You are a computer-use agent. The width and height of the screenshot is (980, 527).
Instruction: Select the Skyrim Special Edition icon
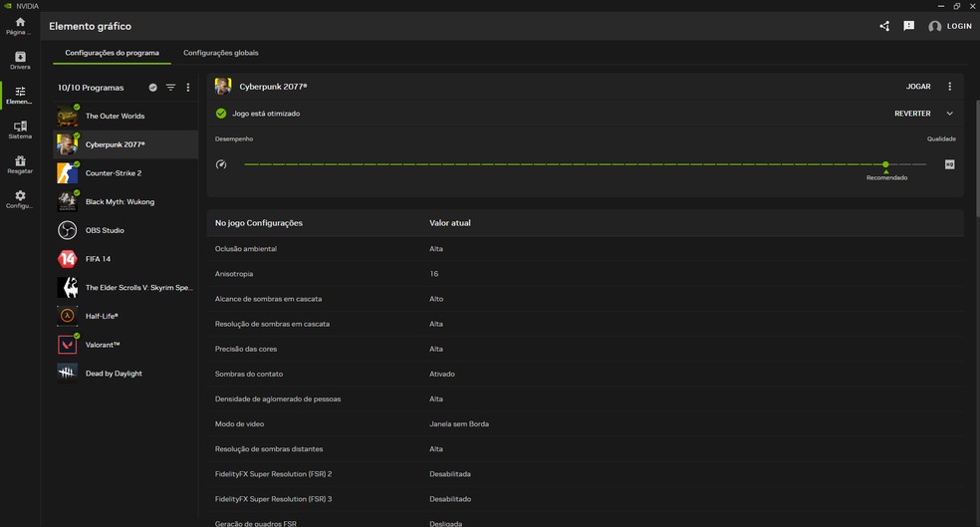click(x=67, y=288)
